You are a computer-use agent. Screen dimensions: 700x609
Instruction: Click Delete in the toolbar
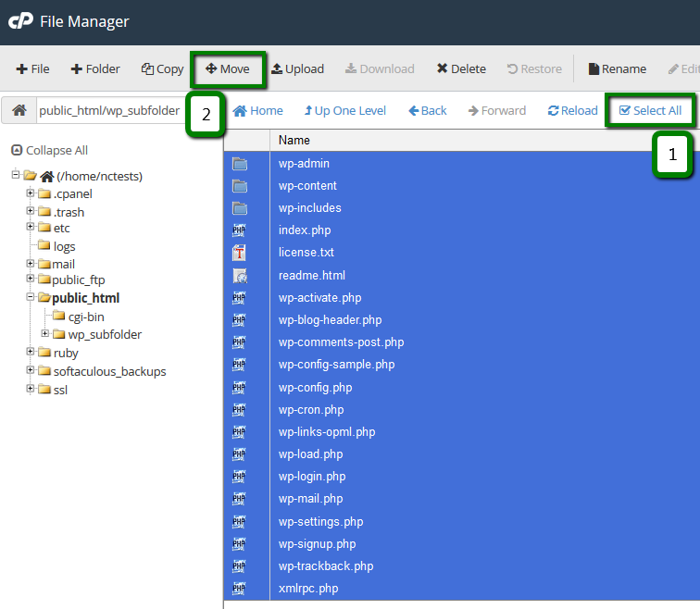pyautogui.click(x=461, y=68)
